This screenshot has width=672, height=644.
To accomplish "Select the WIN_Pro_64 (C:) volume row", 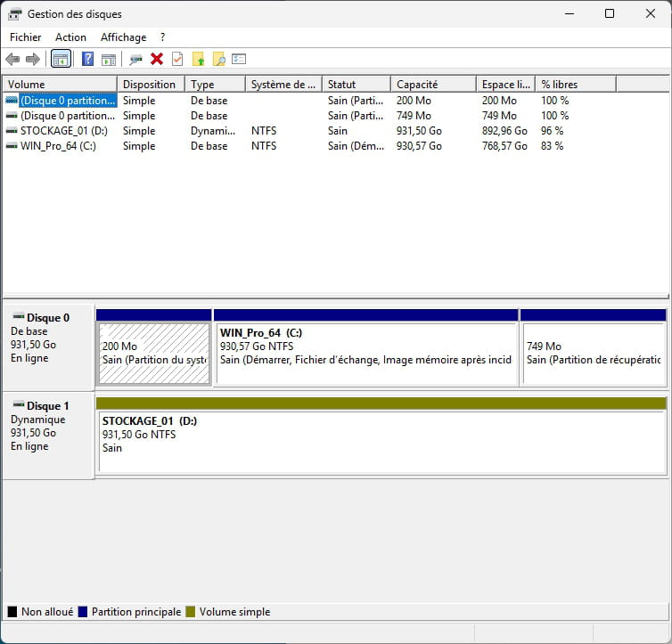I will coord(57,146).
